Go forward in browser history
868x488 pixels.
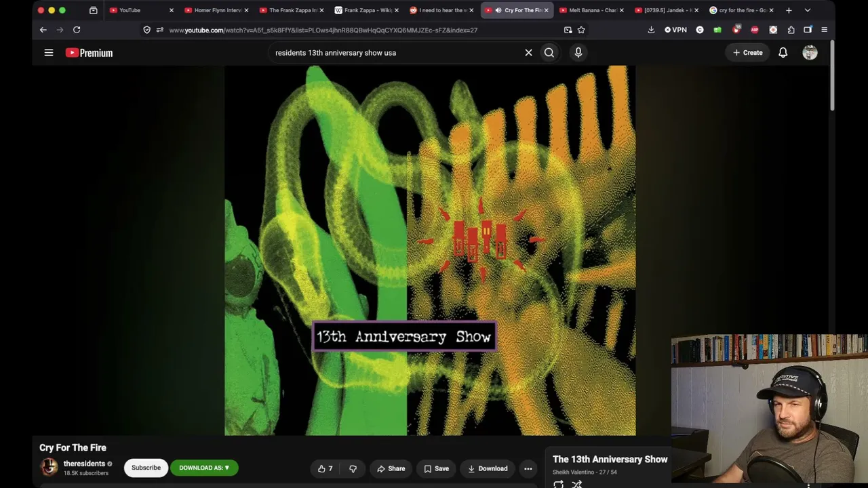[x=60, y=30]
